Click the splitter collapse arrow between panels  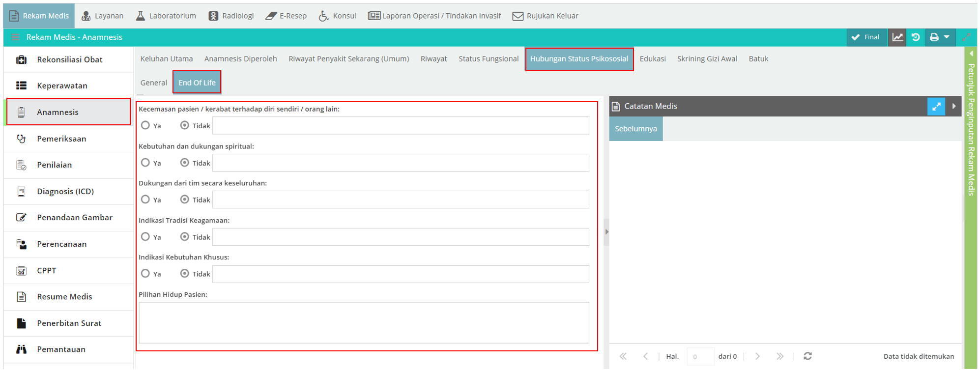[606, 232]
